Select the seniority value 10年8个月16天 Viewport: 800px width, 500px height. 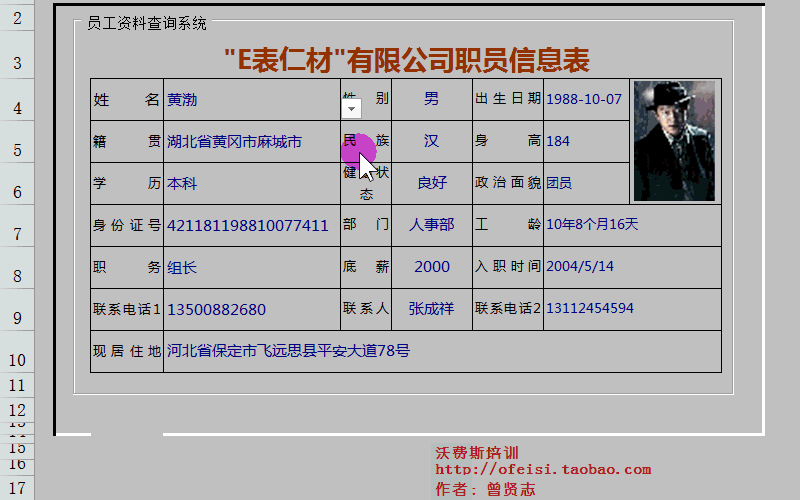[x=632, y=226]
